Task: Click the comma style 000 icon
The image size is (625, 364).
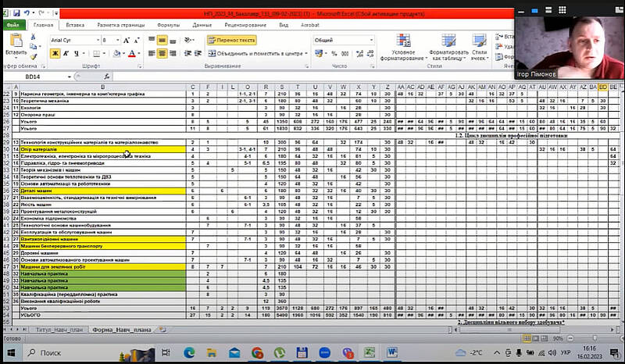Action: [345, 53]
